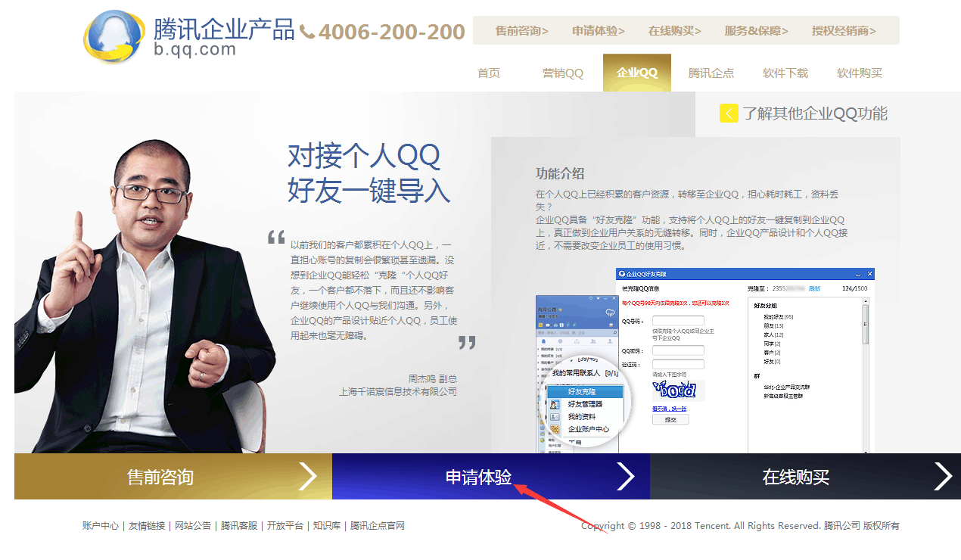
Task: Open 腾讯企点官网 footer link
Action: click(x=378, y=526)
